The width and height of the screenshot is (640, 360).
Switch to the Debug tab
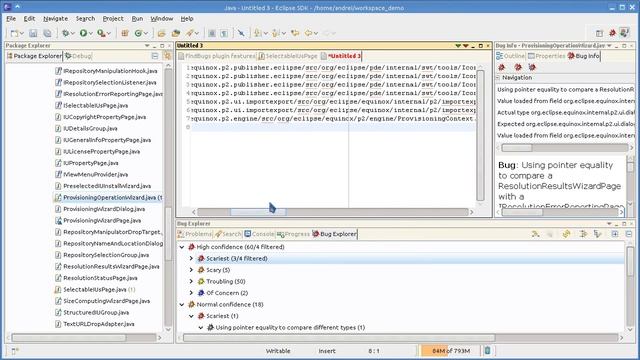point(78,56)
